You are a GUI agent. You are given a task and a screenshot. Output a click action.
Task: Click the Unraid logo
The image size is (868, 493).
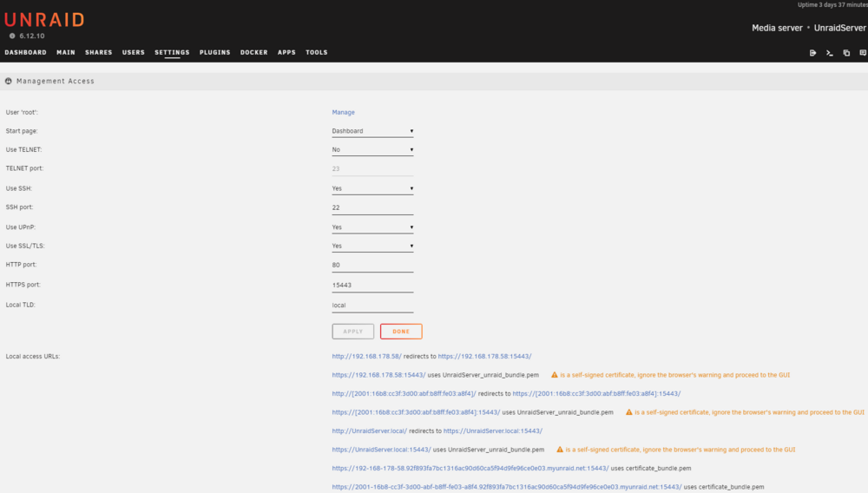44,20
